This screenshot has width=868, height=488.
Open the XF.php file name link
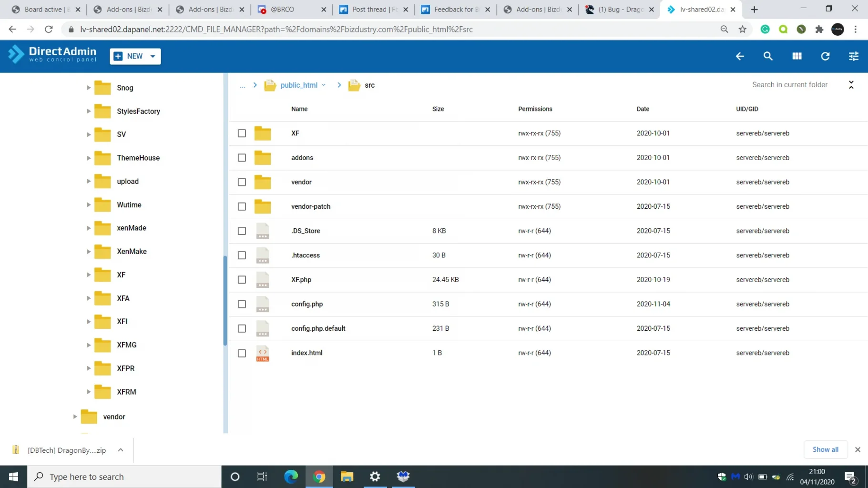tap(301, 280)
